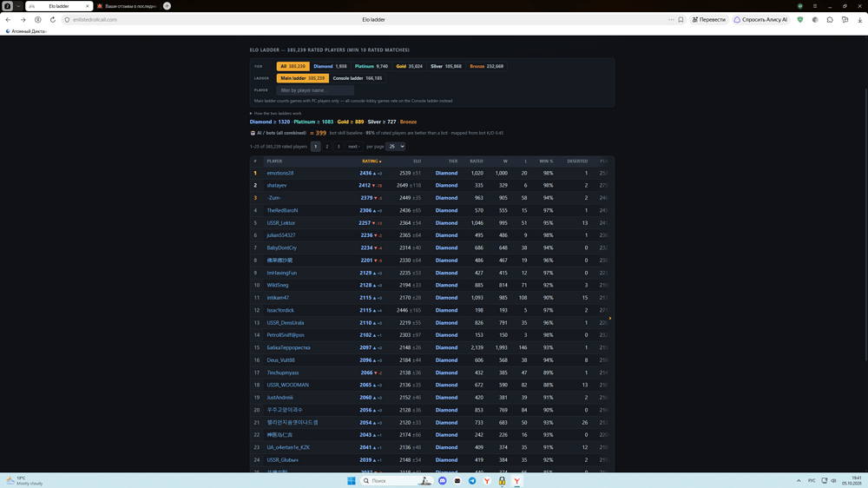Open player IssacYordick profile

(280, 310)
